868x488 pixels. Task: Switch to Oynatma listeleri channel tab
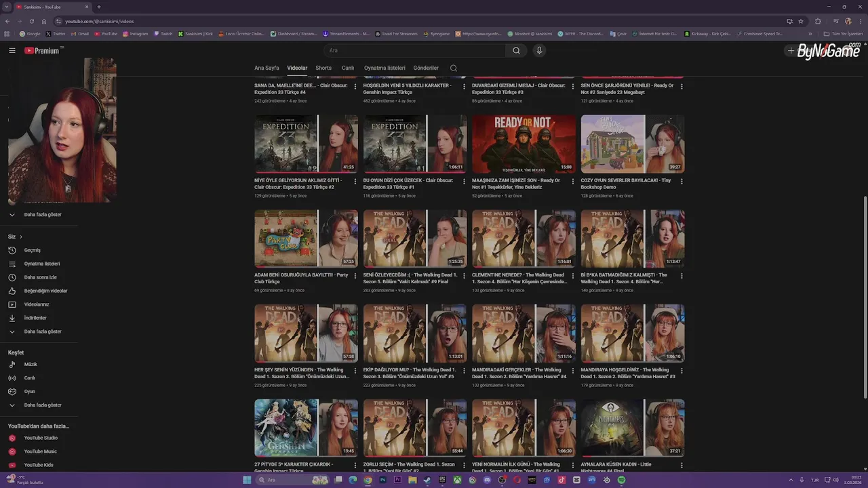click(x=384, y=68)
